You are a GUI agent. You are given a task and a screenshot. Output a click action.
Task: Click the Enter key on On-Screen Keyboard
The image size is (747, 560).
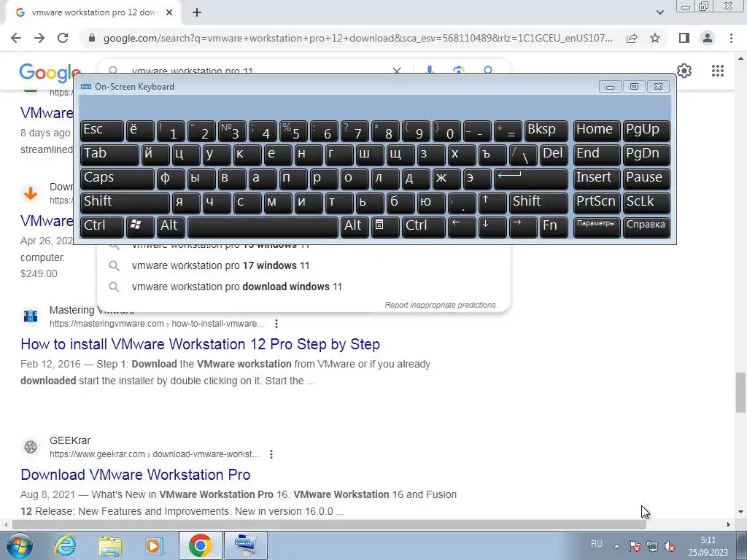pyautogui.click(x=531, y=178)
